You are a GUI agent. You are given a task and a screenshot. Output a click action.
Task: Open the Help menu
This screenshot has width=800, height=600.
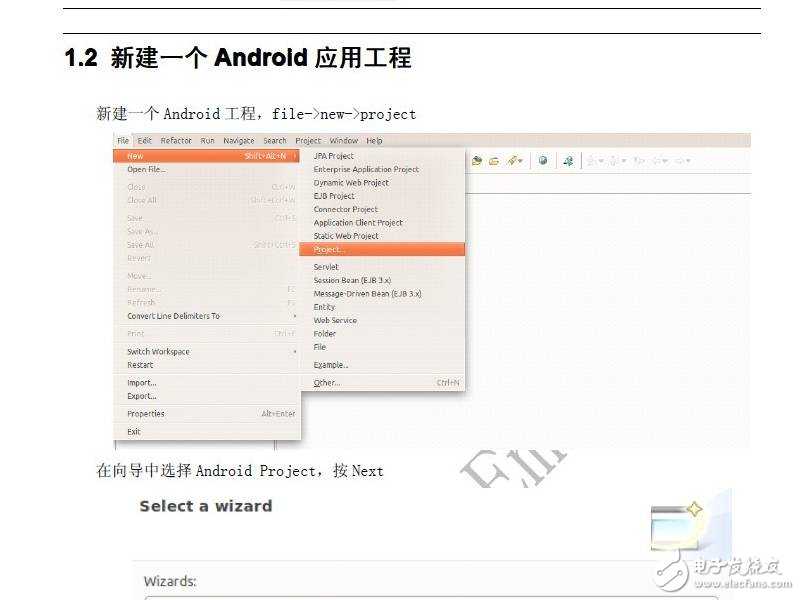coord(374,140)
